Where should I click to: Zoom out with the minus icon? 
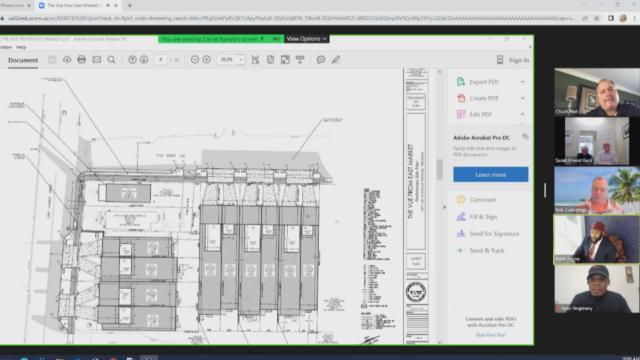[x=195, y=60]
